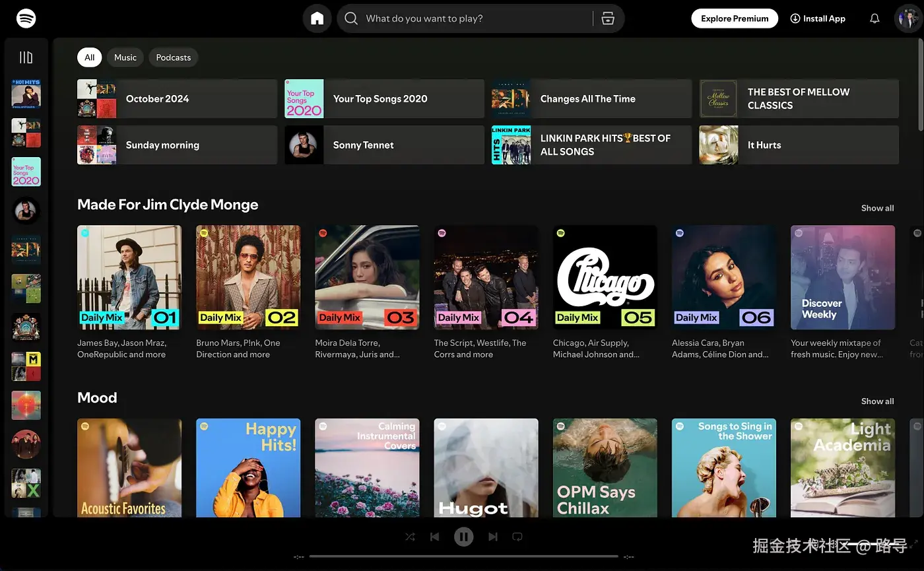Click the Spotify logo
Image resolution: width=924 pixels, height=571 pixels.
click(x=26, y=18)
